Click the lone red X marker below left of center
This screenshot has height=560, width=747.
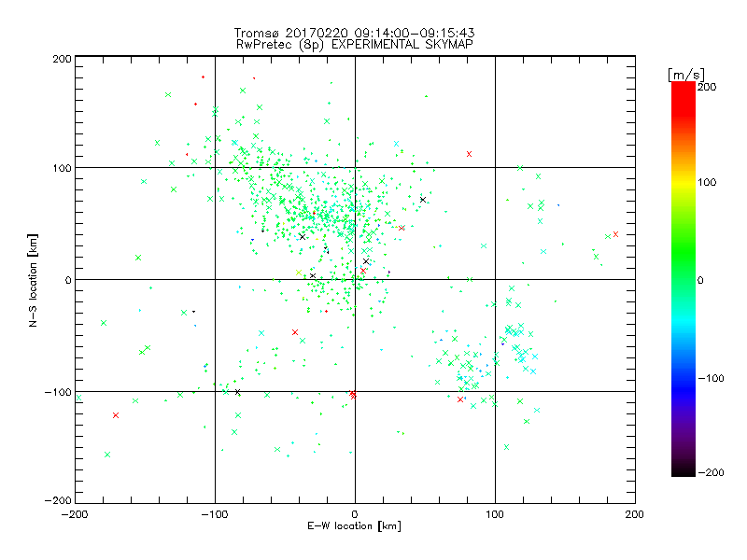[x=295, y=332]
